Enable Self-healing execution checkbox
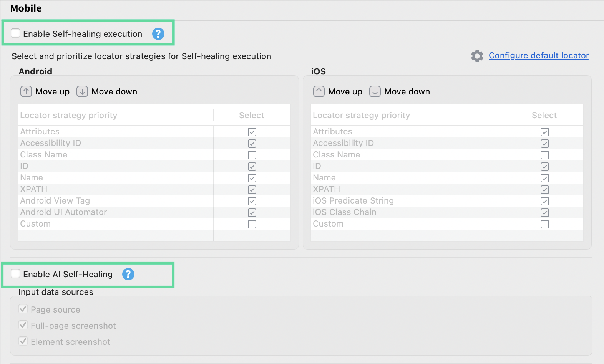The image size is (604, 364). (x=16, y=33)
